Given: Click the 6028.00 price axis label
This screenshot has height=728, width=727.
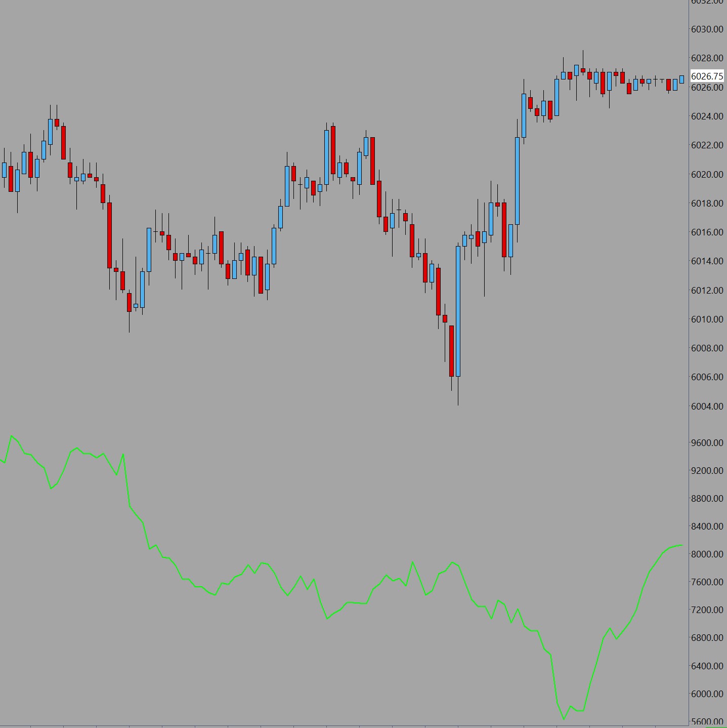Looking at the screenshot, I should [x=707, y=58].
